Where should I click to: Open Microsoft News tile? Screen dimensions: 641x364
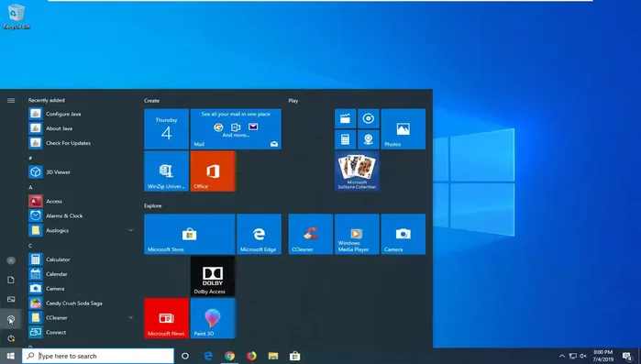(166, 318)
